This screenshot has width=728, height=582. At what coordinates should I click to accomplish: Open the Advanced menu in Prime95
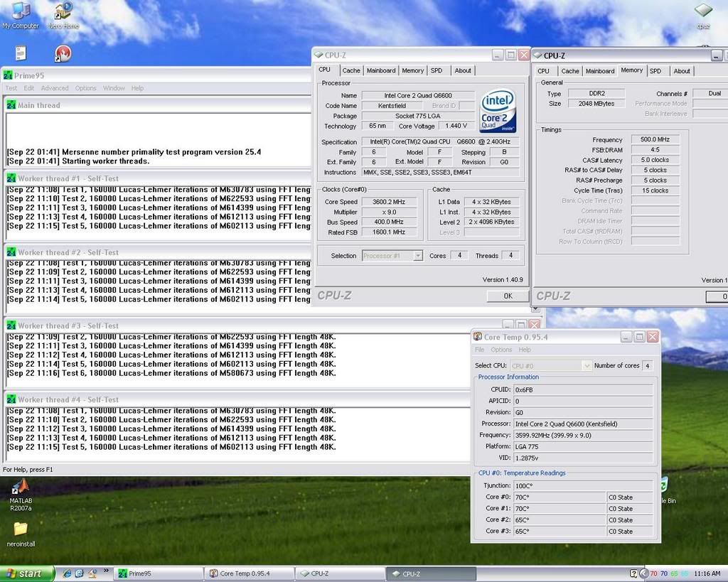(54, 88)
